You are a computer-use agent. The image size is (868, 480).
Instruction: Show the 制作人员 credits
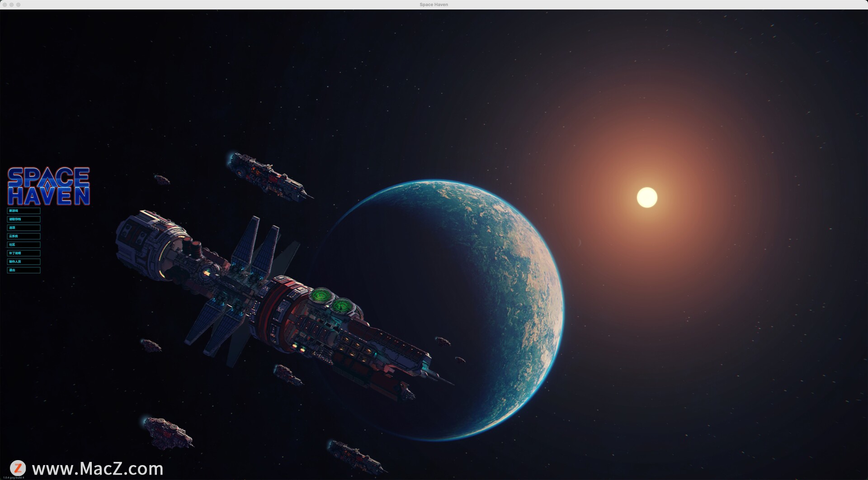pyautogui.click(x=24, y=261)
